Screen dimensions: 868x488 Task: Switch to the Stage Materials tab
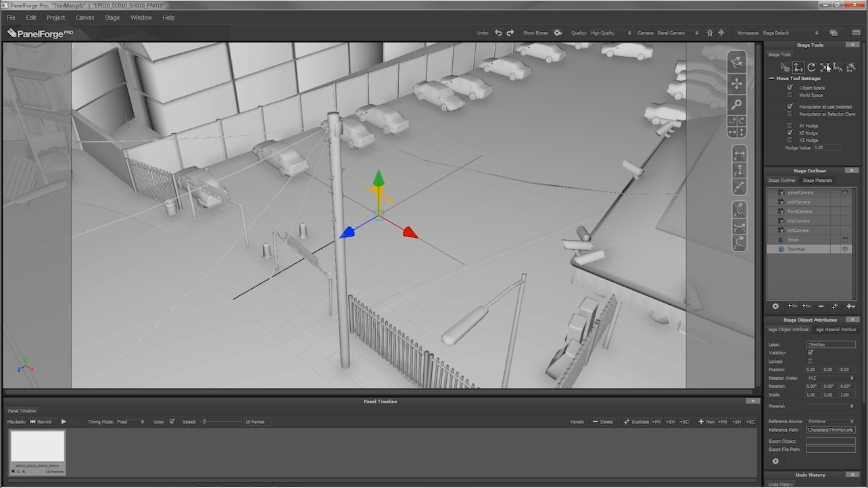click(x=817, y=180)
